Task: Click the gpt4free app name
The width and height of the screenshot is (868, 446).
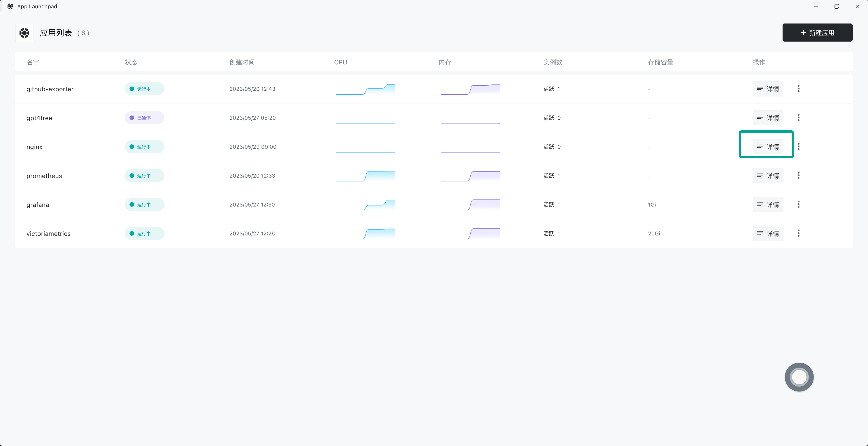Action: (39, 118)
